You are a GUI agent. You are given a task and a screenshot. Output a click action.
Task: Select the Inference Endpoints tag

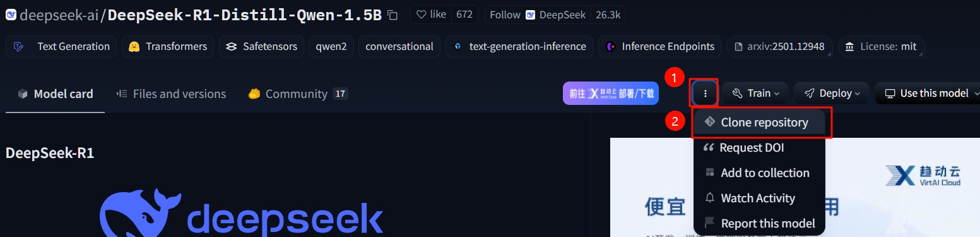[660, 46]
